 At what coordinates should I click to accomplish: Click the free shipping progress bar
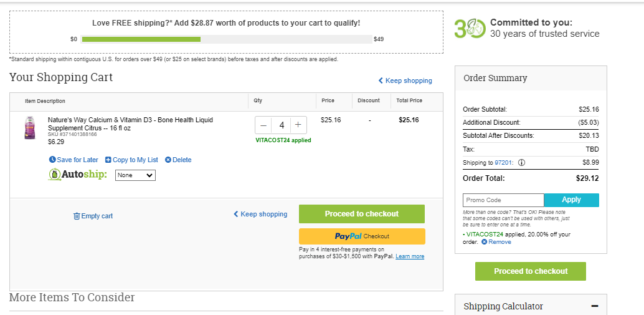(227, 39)
